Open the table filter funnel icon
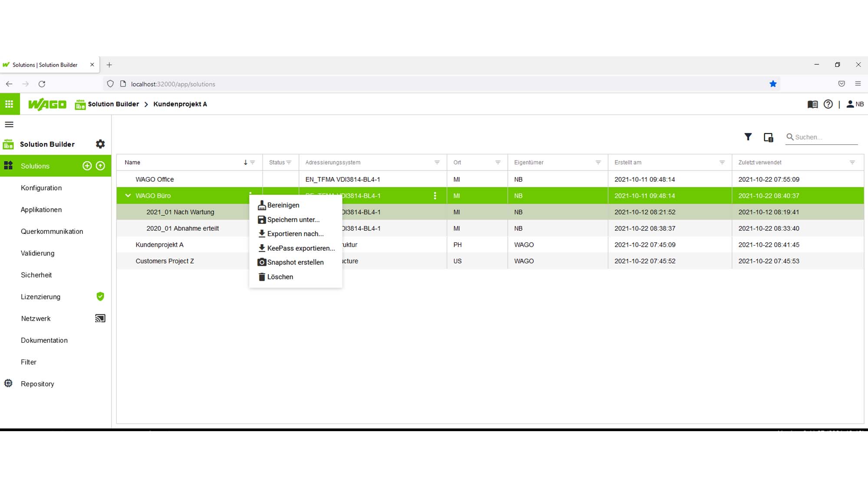868x488 pixels. (x=748, y=137)
